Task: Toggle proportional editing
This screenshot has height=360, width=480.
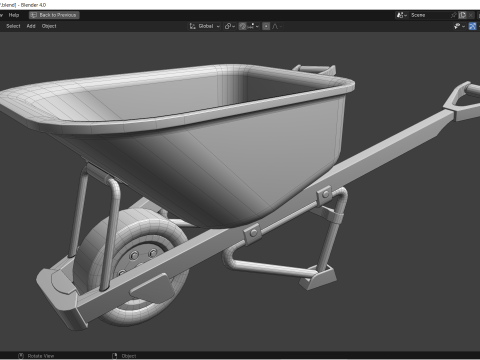Action: 266,26
